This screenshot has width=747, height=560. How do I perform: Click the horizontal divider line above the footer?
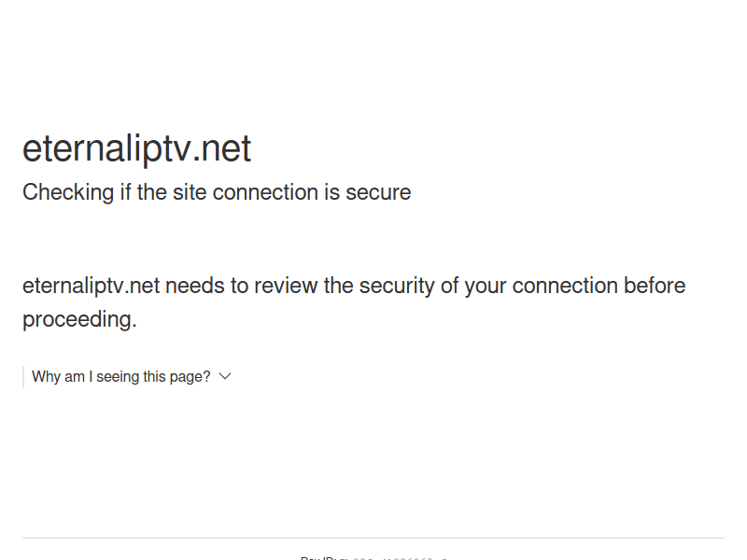(x=373, y=538)
